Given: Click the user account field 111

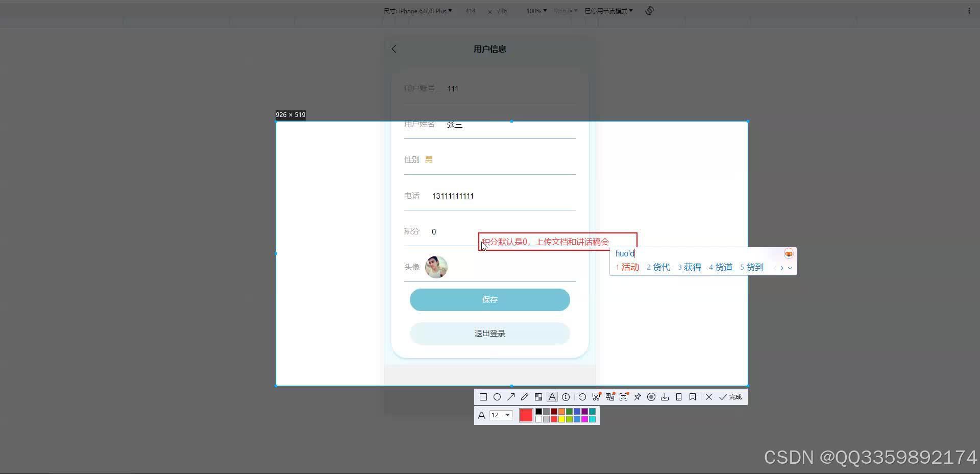Looking at the screenshot, I should 453,89.
